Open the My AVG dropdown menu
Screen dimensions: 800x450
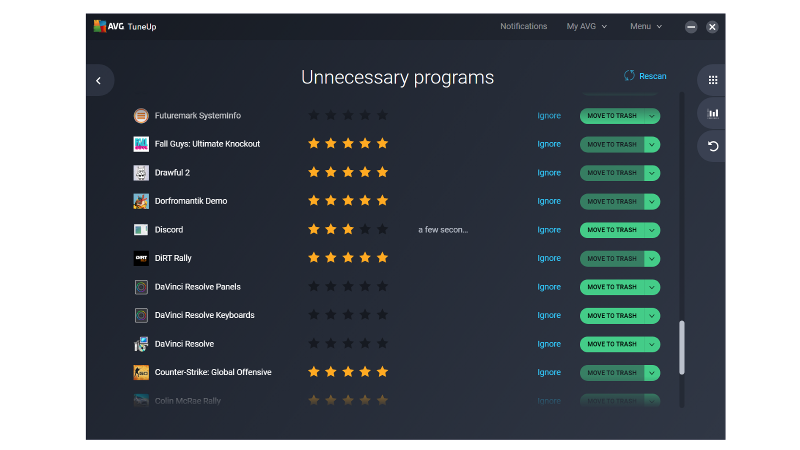[587, 26]
